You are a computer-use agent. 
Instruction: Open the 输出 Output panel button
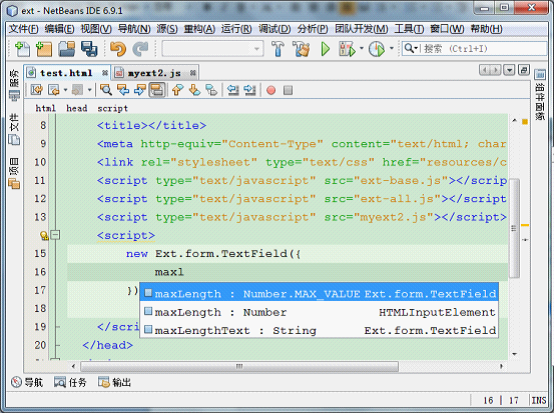[x=114, y=382]
